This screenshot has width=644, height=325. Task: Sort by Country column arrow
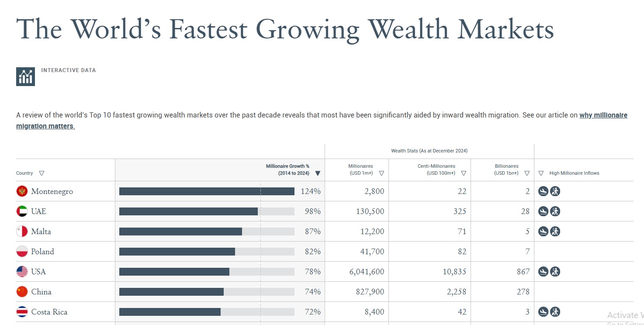(42, 173)
